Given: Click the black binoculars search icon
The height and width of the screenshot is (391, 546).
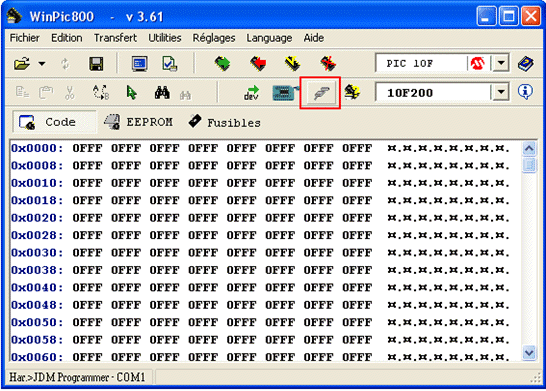Looking at the screenshot, I should pyautogui.click(x=162, y=93).
